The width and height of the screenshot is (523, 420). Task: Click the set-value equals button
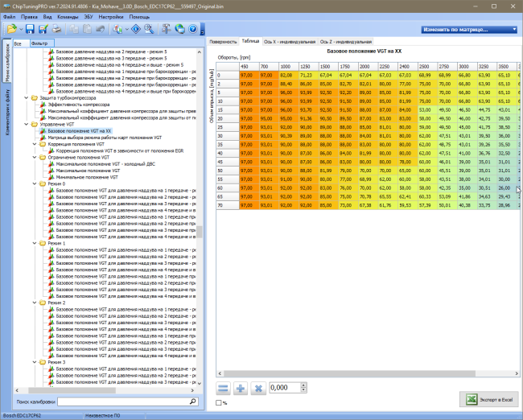(223, 389)
